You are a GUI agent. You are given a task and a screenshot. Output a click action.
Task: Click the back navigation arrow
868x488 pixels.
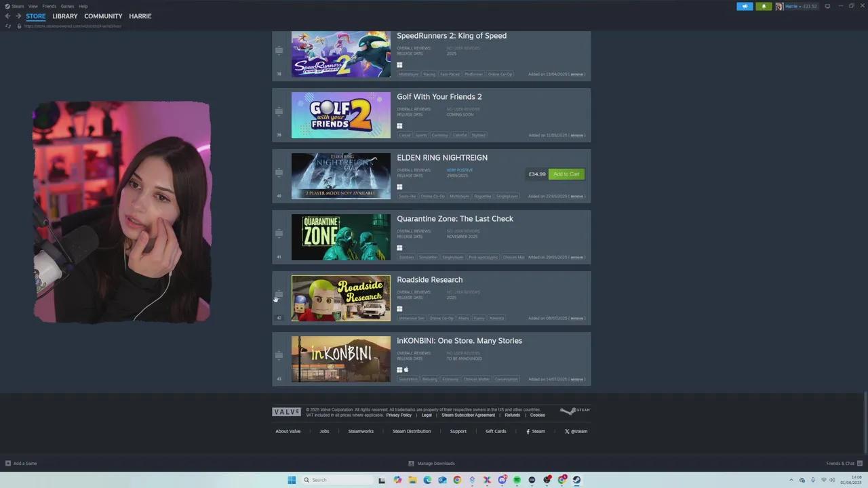click(7, 16)
